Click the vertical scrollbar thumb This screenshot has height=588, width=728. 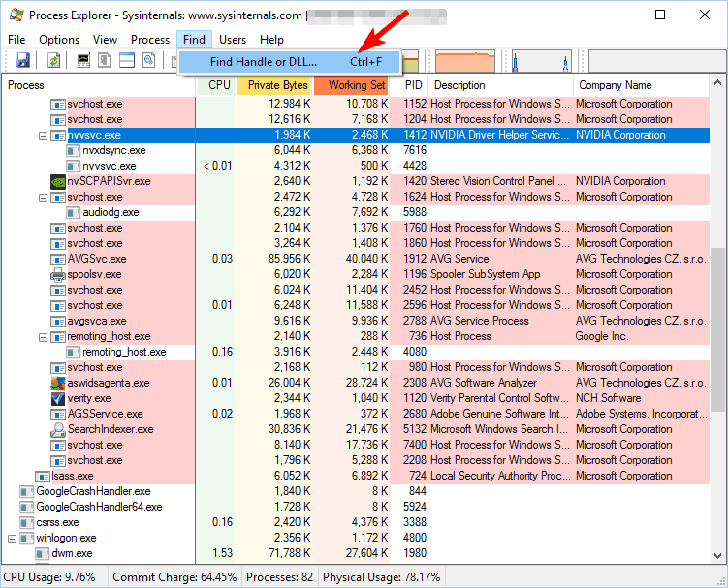pos(717,329)
